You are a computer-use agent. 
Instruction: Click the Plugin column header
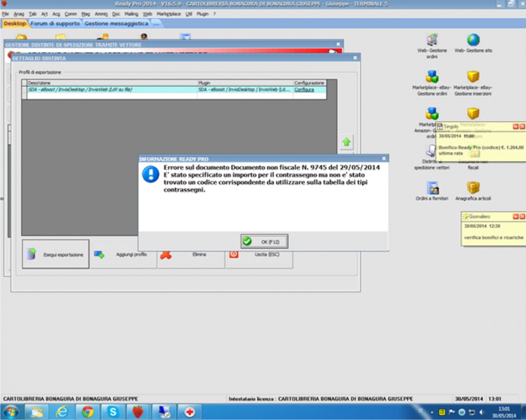[245, 83]
